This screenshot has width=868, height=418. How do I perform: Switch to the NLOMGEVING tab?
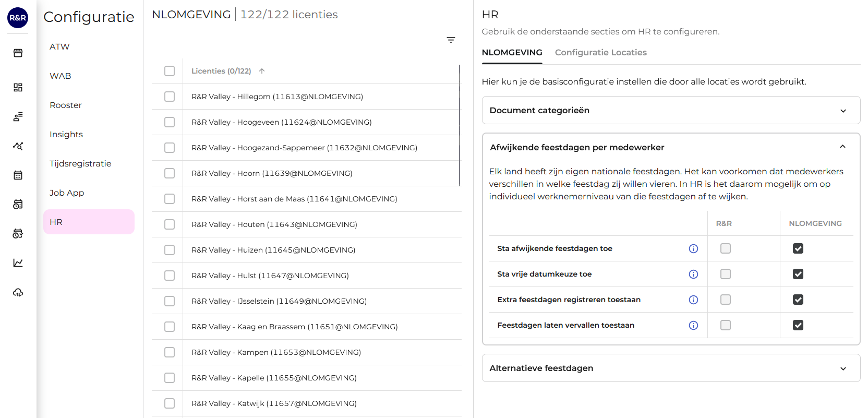click(x=512, y=52)
